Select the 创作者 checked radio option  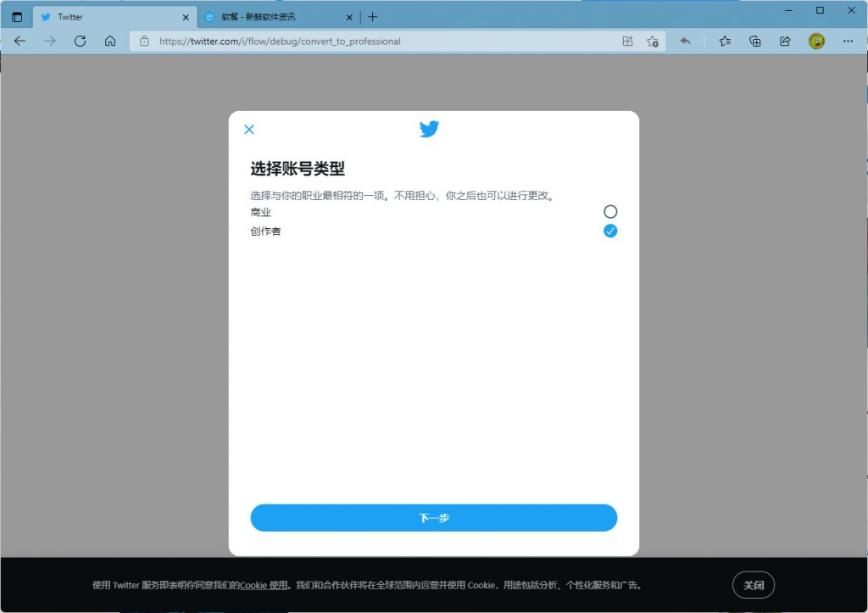click(610, 231)
